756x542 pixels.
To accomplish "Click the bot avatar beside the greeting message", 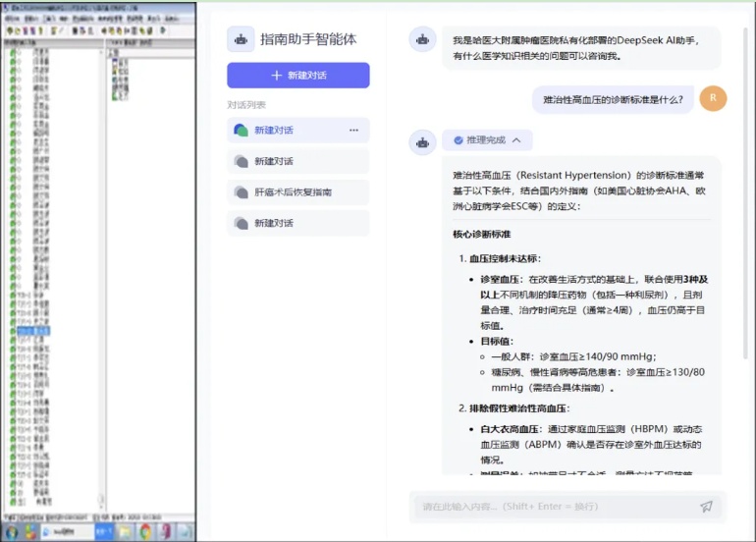I will [x=423, y=40].
